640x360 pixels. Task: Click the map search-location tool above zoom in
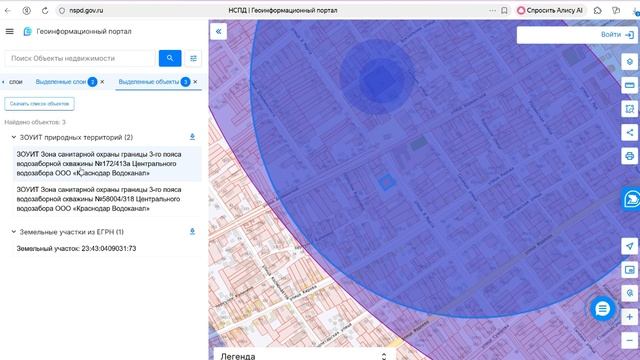click(x=629, y=293)
